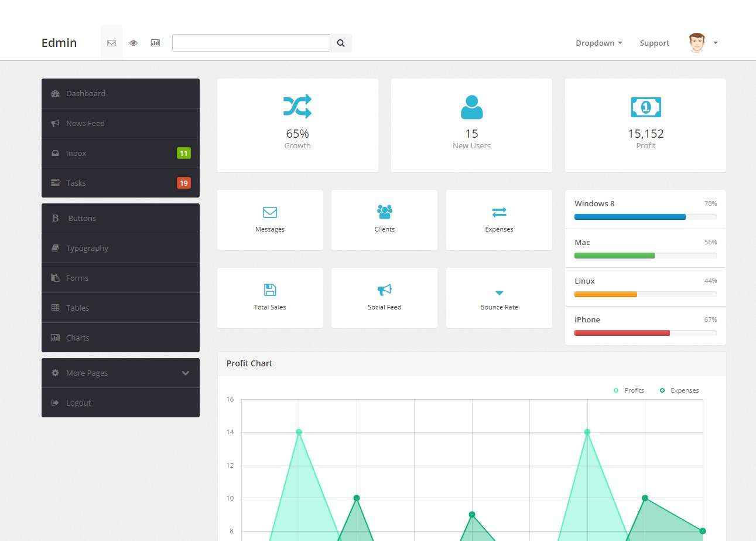Image resolution: width=756 pixels, height=541 pixels.
Task: Click the Growth shuffle arrows icon
Action: (297, 107)
